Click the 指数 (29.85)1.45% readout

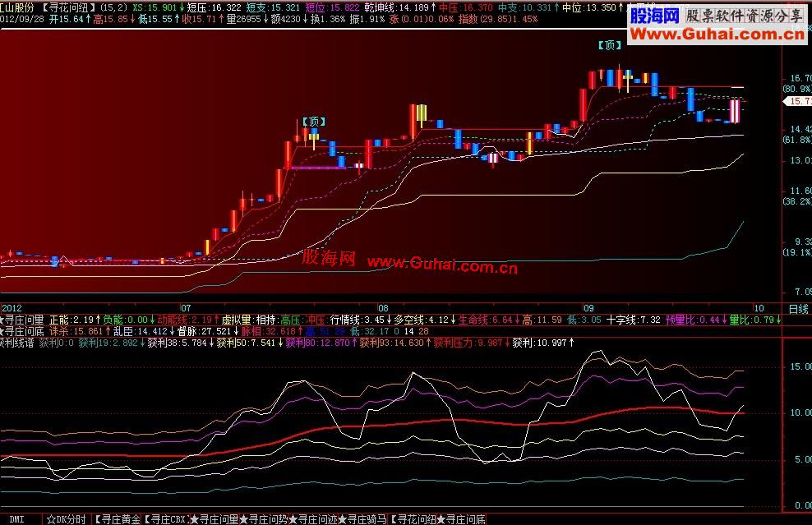(498, 19)
